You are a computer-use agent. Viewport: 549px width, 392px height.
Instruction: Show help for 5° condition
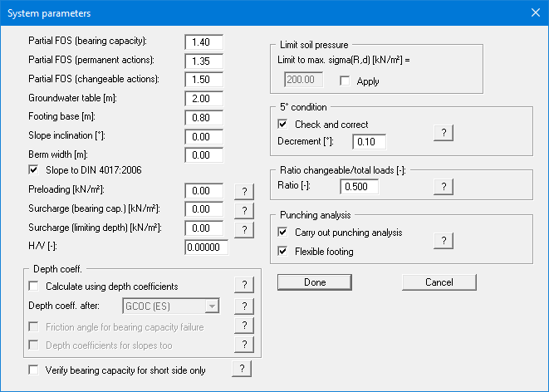pyautogui.click(x=444, y=133)
